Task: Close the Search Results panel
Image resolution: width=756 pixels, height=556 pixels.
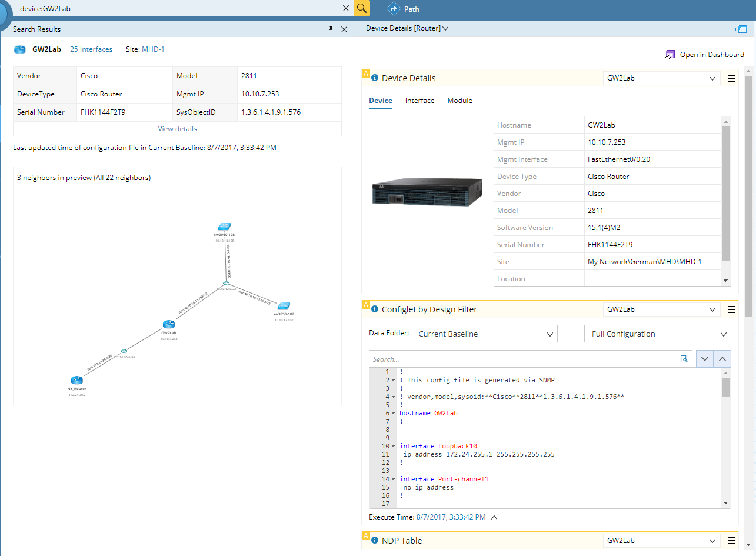Action: [344, 29]
